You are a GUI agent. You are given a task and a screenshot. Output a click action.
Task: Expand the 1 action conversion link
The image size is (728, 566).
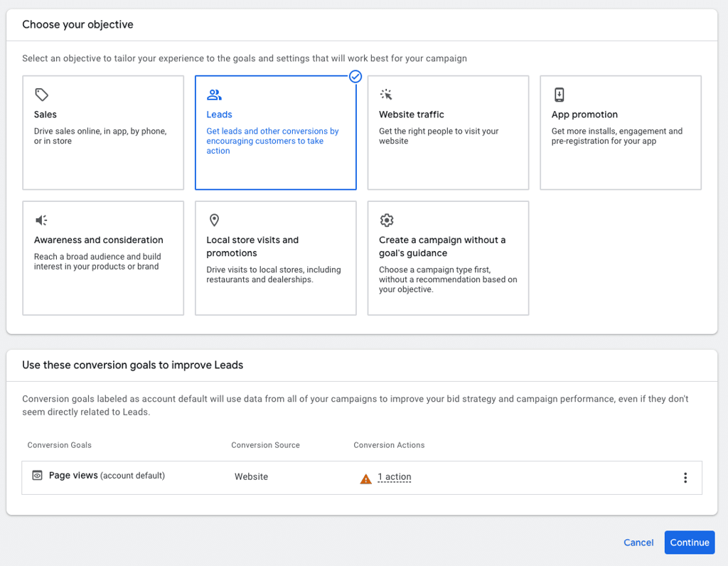pos(394,477)
